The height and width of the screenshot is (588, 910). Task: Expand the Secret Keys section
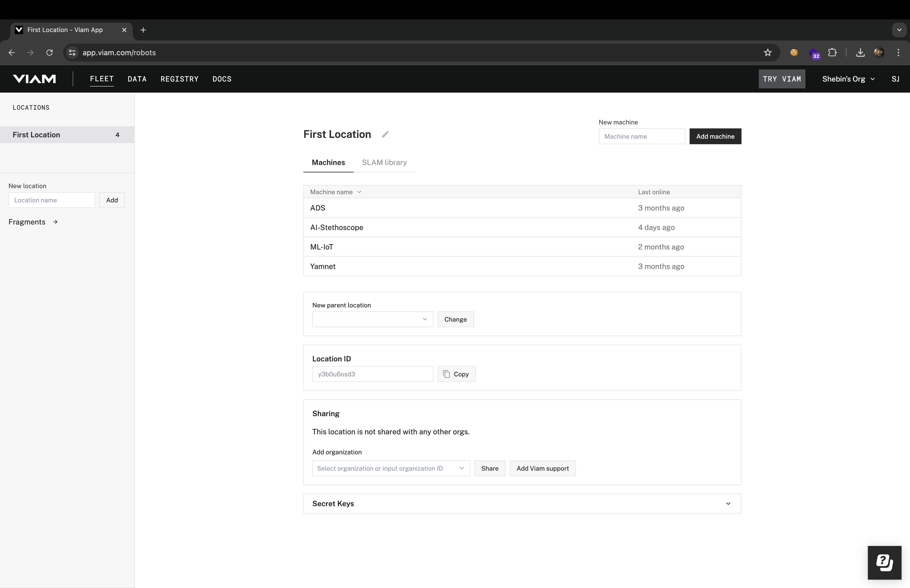coord(728,503)
